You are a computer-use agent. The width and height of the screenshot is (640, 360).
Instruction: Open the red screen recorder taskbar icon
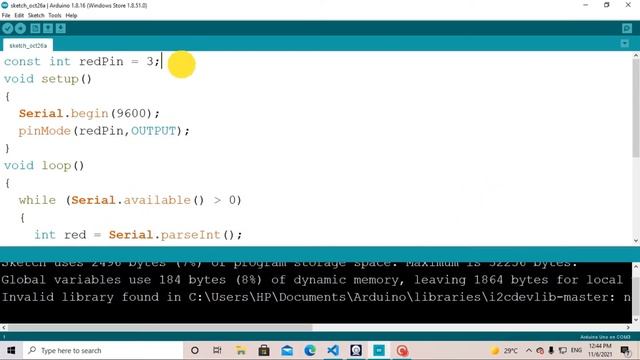click(x=402, y=351)
